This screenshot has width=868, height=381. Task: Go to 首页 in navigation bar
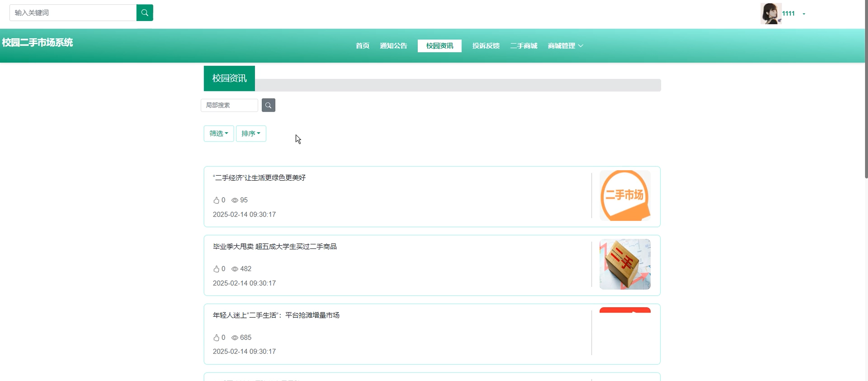point(363,46)
